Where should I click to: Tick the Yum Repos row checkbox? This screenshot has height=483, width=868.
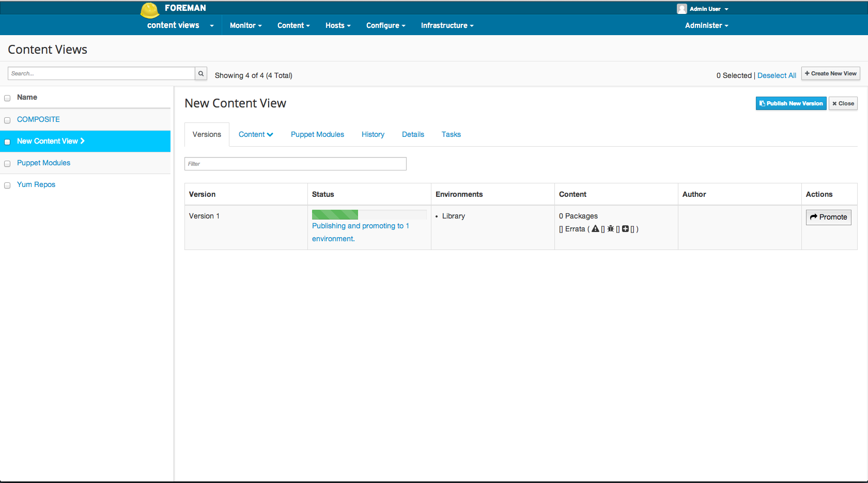click(x=7, y=185)
